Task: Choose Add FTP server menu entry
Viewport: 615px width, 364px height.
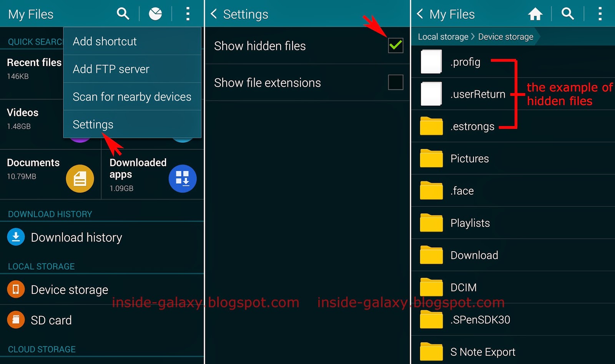Action: (132, 69)
